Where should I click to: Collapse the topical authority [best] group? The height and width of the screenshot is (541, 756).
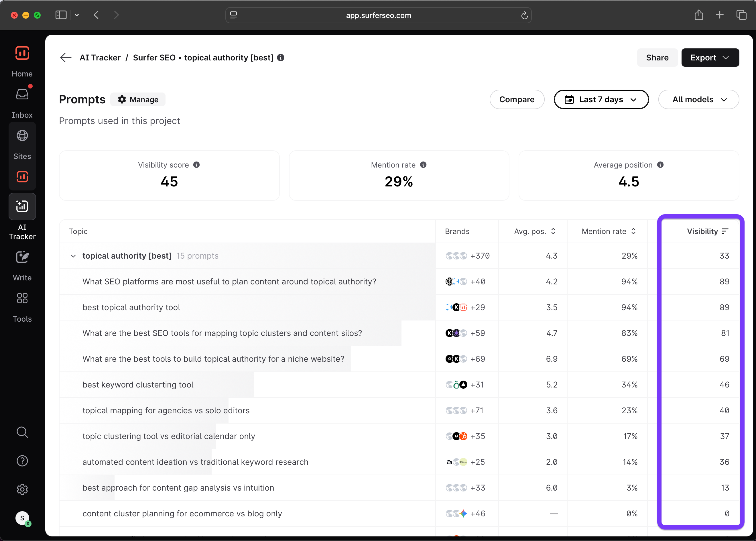(x=73, y=256)
